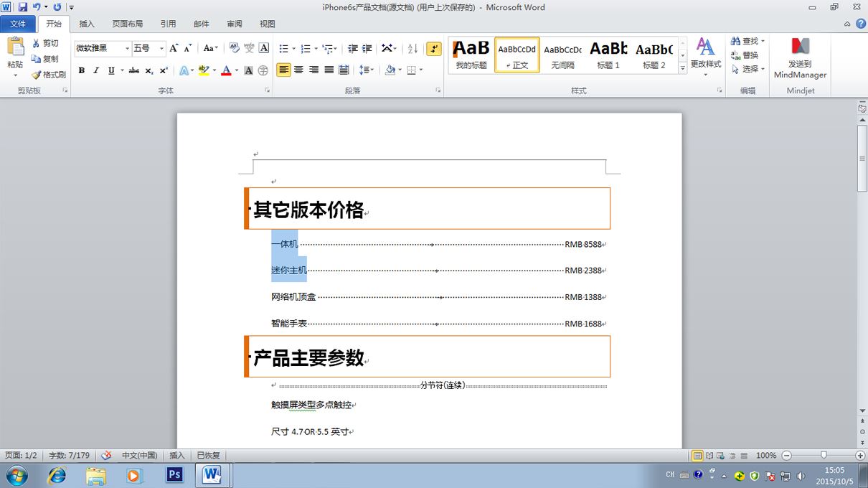Click the proofing errors icon in status bar
Screen dimensions: 868x488
pos(106,455)
